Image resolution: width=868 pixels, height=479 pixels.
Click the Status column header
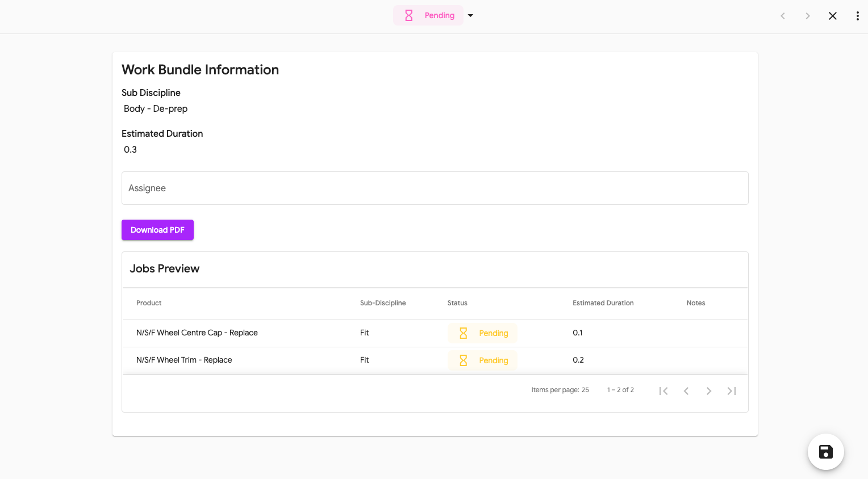click(x=457, y=303)
